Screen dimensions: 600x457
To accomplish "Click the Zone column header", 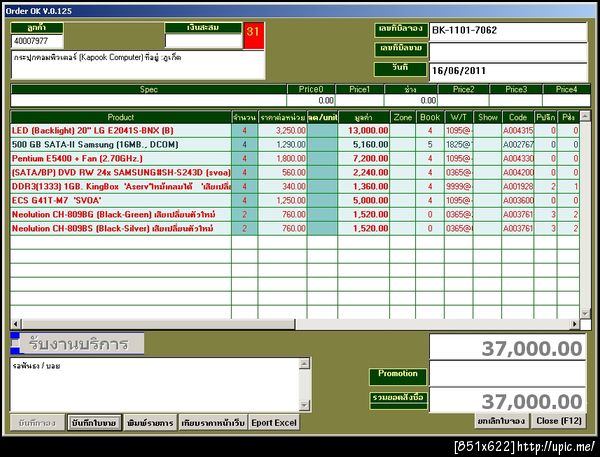I will (403, 117).
